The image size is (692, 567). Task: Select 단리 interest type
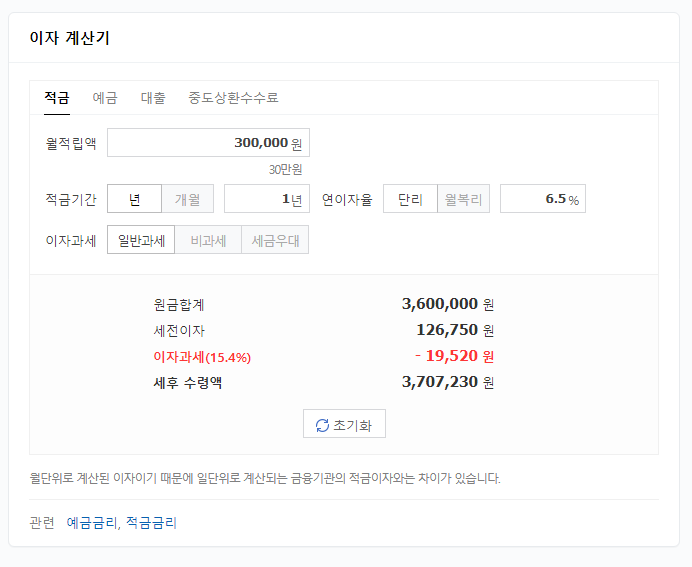pos(410,199)
